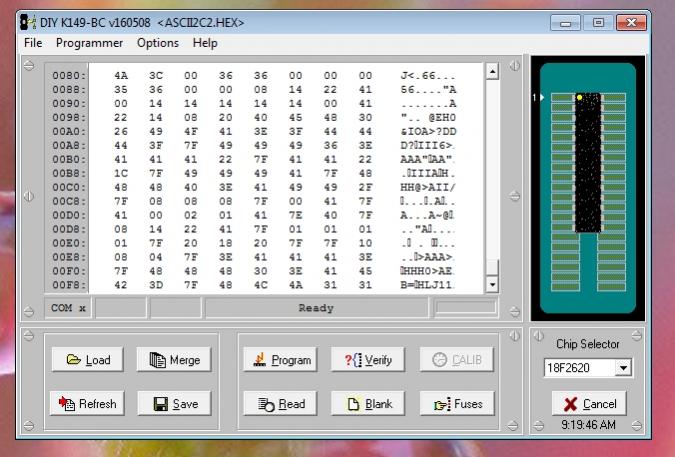Click the Refresh button
675x457 pixels.
point(87,403)
